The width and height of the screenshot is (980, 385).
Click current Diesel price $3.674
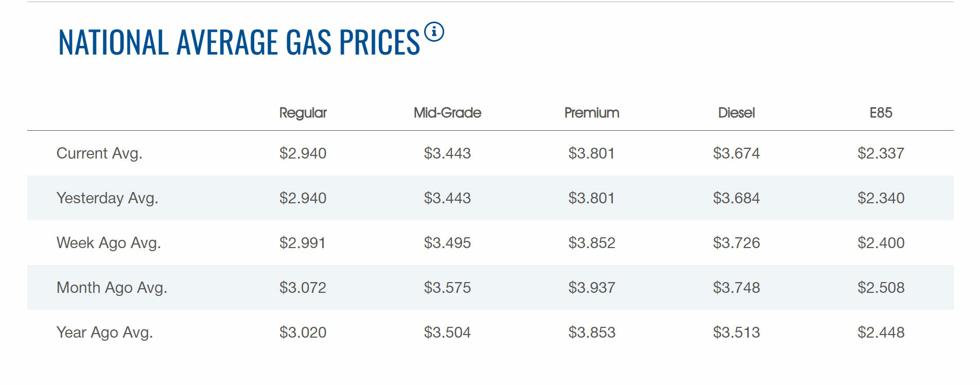pos(736,153)
